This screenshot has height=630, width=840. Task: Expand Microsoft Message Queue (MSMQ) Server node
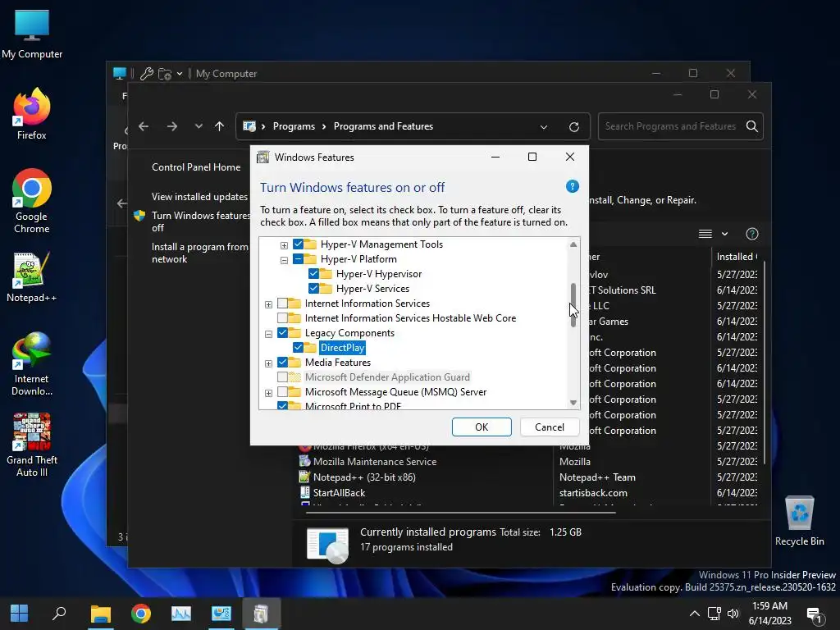pos(269,393)
